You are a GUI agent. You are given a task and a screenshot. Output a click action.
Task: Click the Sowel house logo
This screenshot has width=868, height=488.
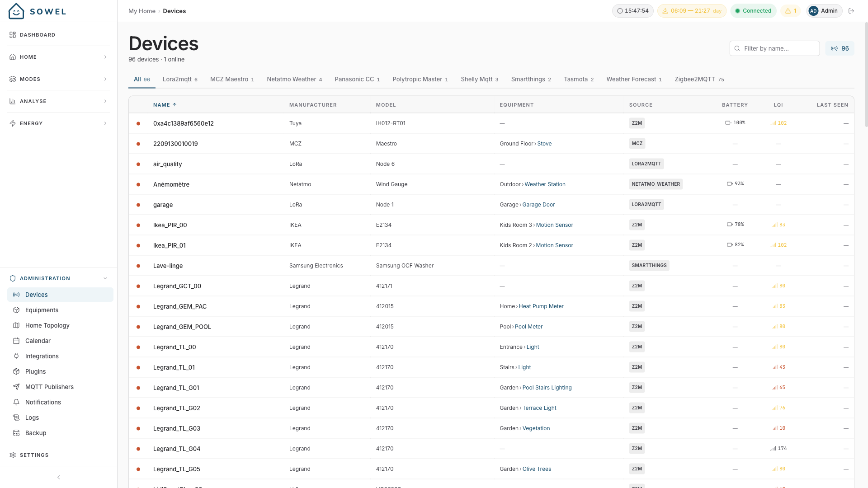(x=16, y=11)
